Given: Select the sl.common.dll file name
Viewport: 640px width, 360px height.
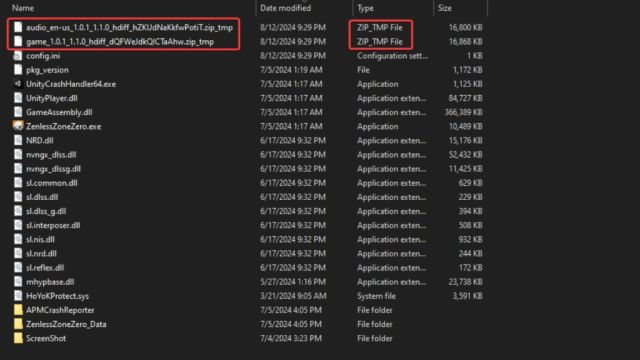Looking at the screenshot, I should (52, 183).
